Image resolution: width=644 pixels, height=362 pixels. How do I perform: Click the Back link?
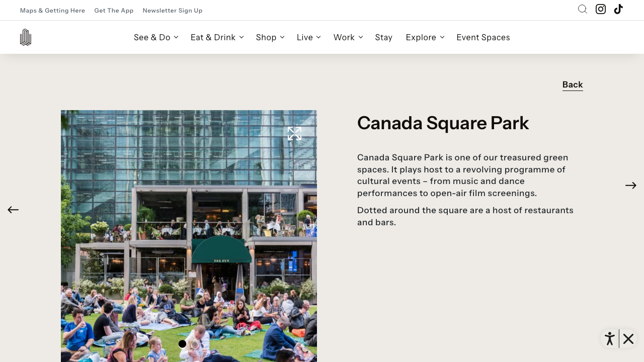573,84
